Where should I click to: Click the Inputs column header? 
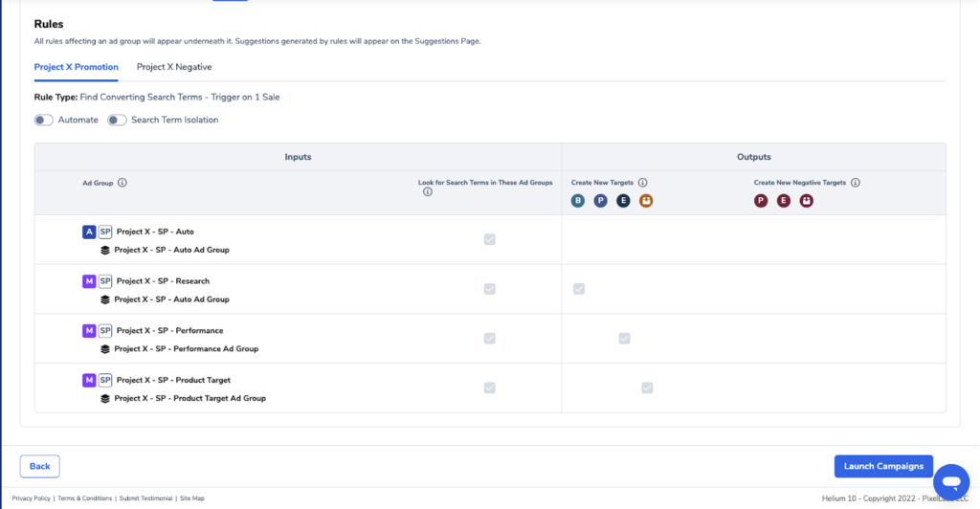pyautogui.click(x=298, y=157)
